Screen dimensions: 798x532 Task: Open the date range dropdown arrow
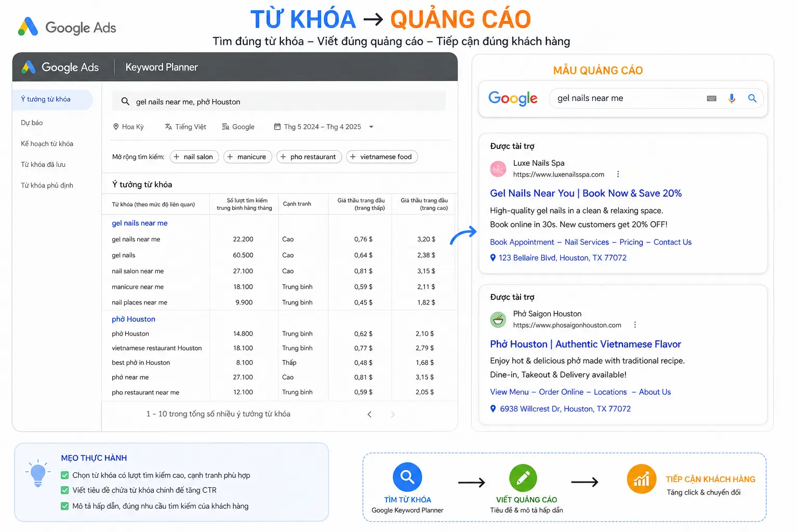coord(371,127)
